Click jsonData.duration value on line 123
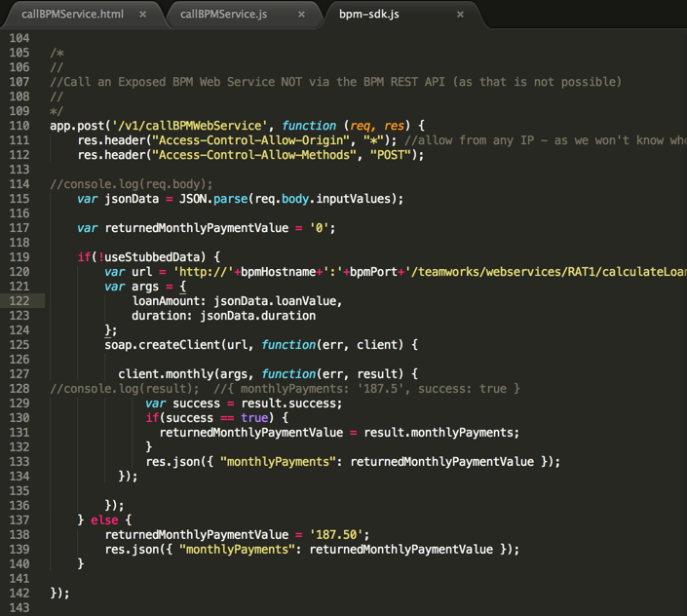The height and width of the screenshot is (616, 687). point(257,316)
